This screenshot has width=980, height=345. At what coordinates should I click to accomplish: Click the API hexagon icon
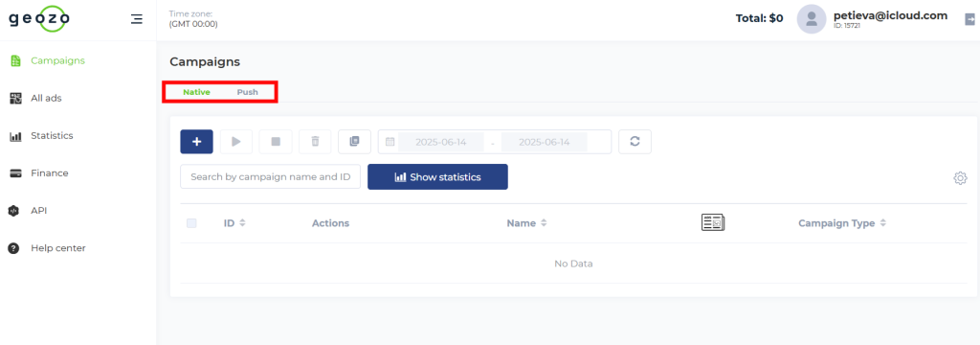13,211
